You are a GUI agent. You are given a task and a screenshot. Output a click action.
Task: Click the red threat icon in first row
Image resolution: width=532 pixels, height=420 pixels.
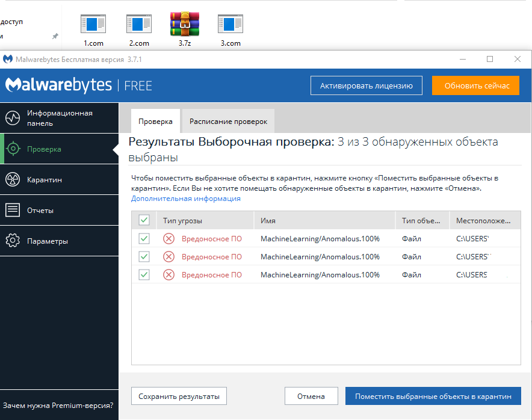(169, 239)
